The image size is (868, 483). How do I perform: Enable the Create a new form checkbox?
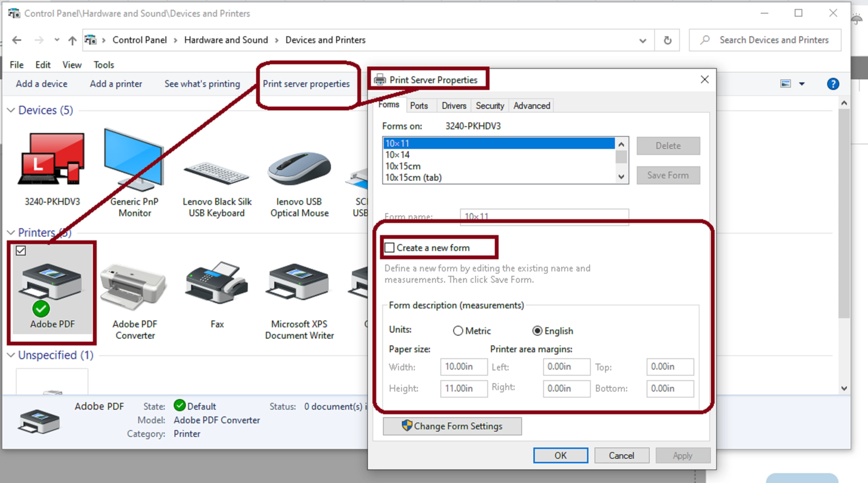point(389,248)
